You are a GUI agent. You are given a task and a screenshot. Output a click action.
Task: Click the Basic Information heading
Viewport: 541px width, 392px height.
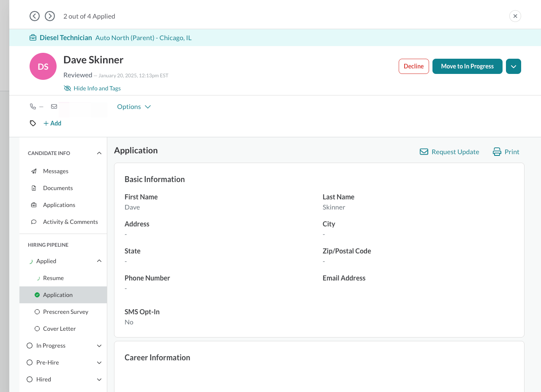click(155, 179)
